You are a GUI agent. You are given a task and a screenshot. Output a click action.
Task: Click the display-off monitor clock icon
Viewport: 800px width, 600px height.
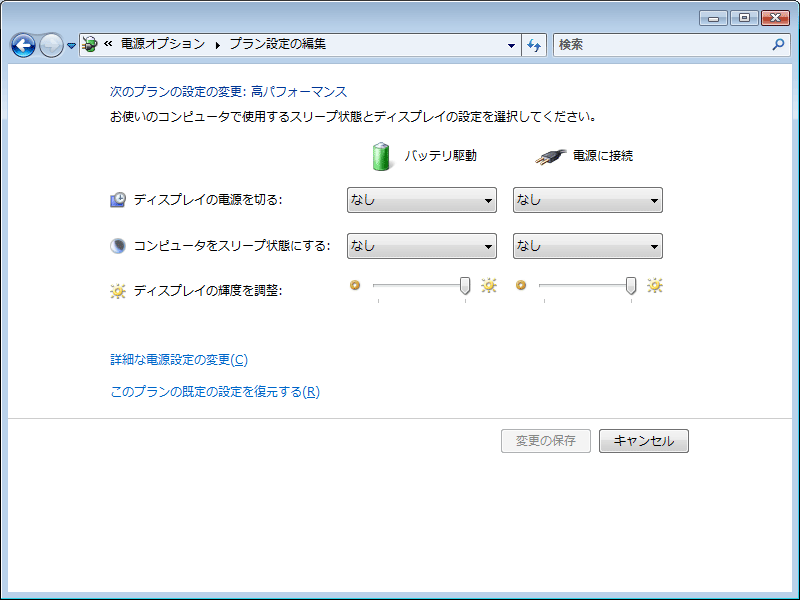(118, 199)
